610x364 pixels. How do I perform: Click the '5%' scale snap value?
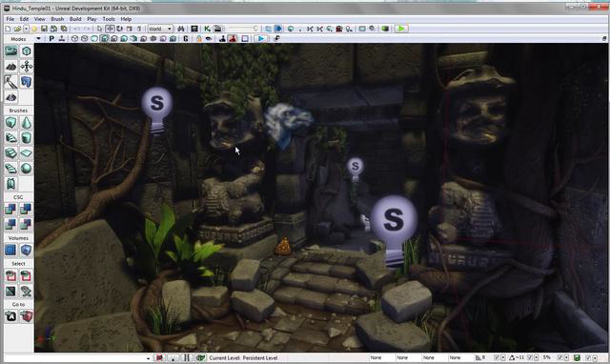coord(547,358)
